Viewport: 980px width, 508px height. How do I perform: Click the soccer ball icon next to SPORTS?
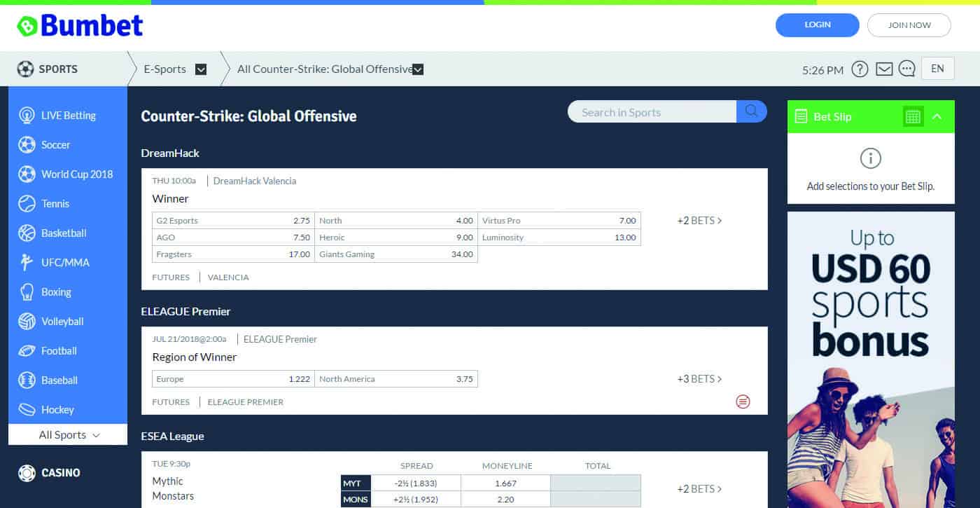tap(25, 69)
